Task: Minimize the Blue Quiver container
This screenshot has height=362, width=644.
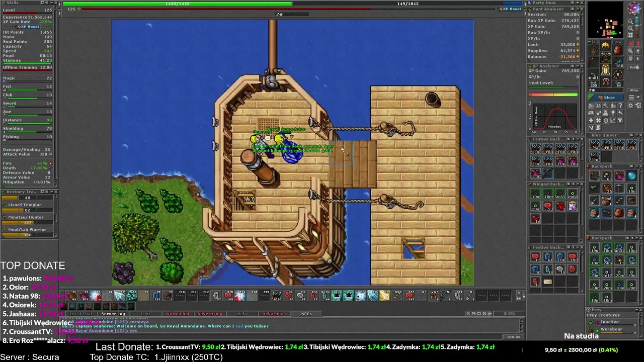Action: coord(637,135)
